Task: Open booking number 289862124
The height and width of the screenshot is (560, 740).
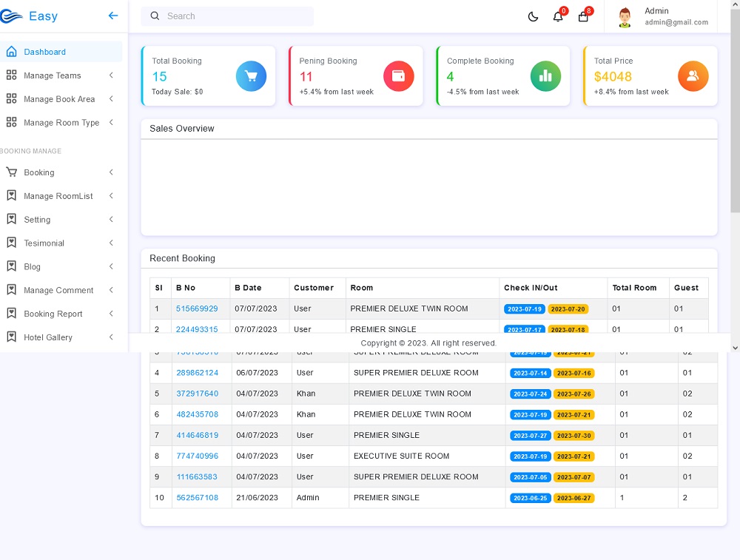Action: click(197, 373)
